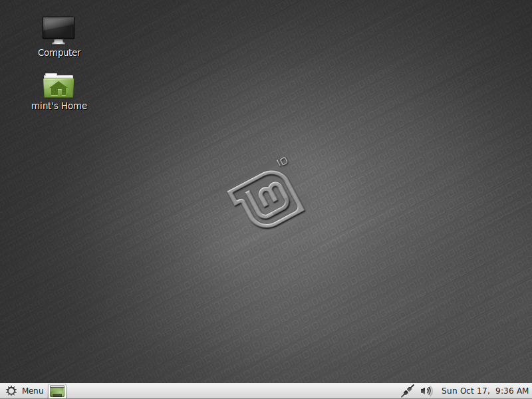Open the mint's Home folder icon
The width and height of the screenshot is (532, 399).
click(x=59, y=85)
